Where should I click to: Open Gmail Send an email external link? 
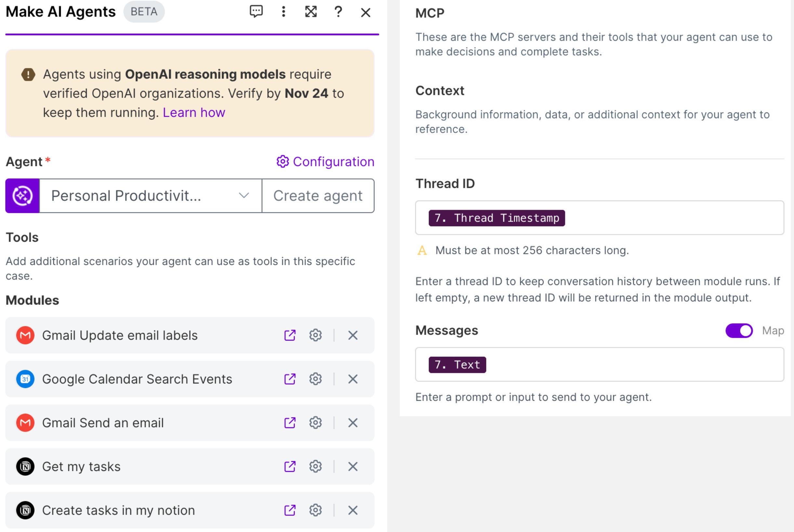[x=290, y=423]
